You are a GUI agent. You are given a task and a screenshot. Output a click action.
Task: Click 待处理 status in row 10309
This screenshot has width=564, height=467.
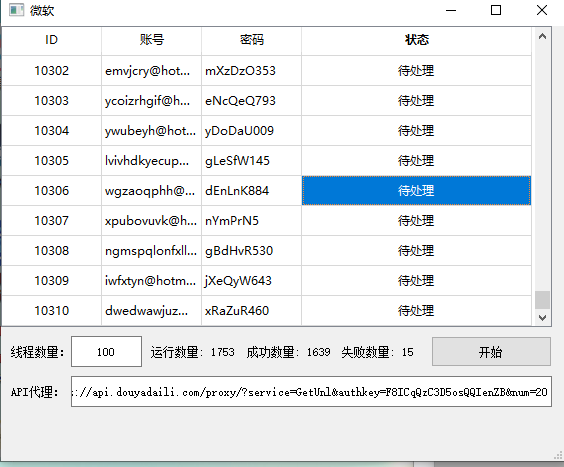click(417, 281)
